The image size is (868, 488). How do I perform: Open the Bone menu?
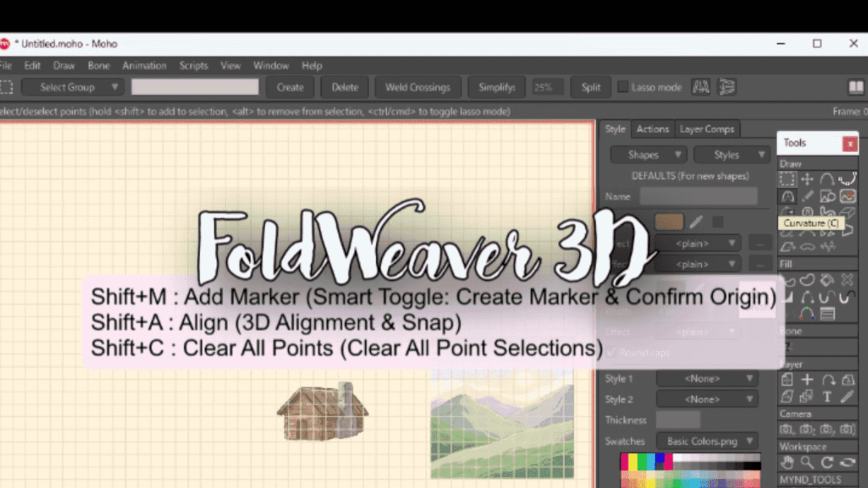(x=99, y=66)
